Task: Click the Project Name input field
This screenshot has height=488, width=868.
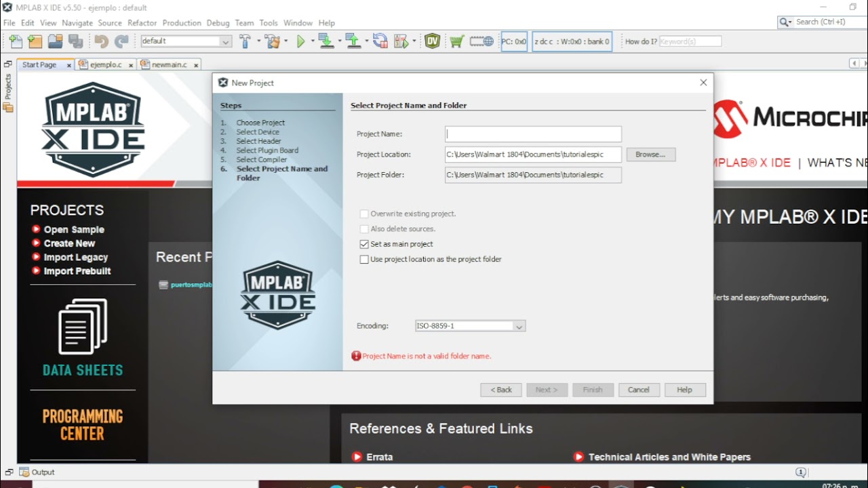Action: [533, 134]
